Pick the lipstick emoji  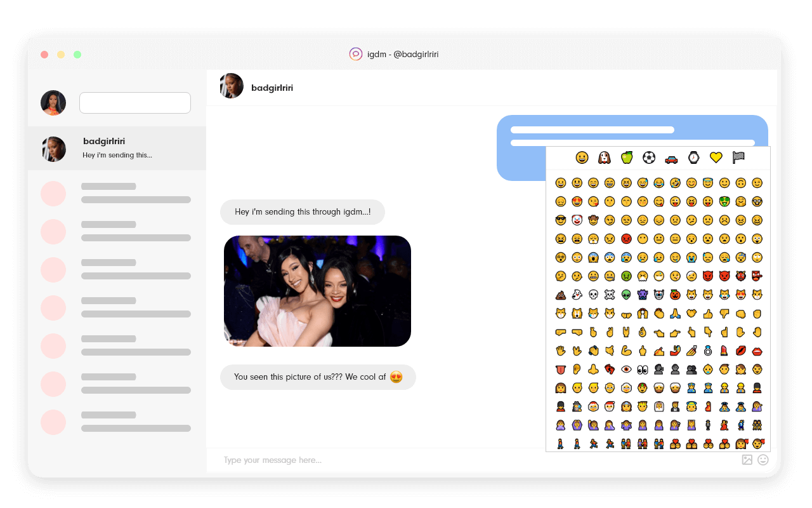724,350
